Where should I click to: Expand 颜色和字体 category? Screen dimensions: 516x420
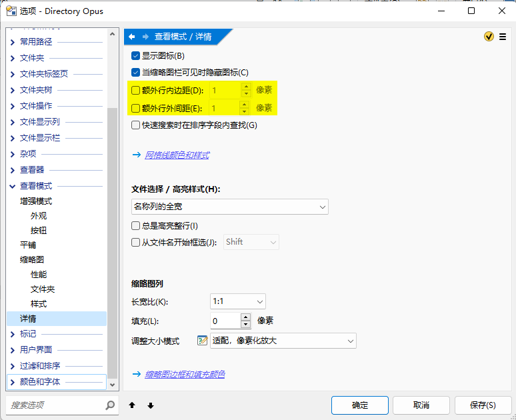click(13, 382)
